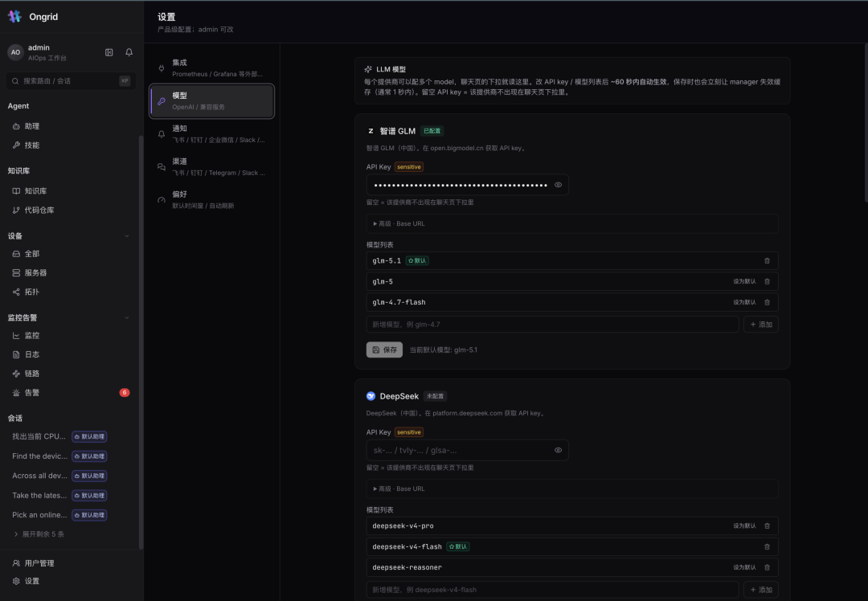This screenshot has height=601, width=868.
Task: Collapse the sidebar panel icon
Action: (x=109, y=52)
